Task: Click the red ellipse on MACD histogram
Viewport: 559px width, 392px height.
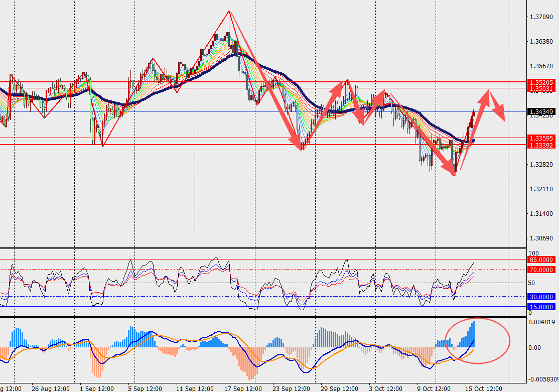Action: coord(478,341)
